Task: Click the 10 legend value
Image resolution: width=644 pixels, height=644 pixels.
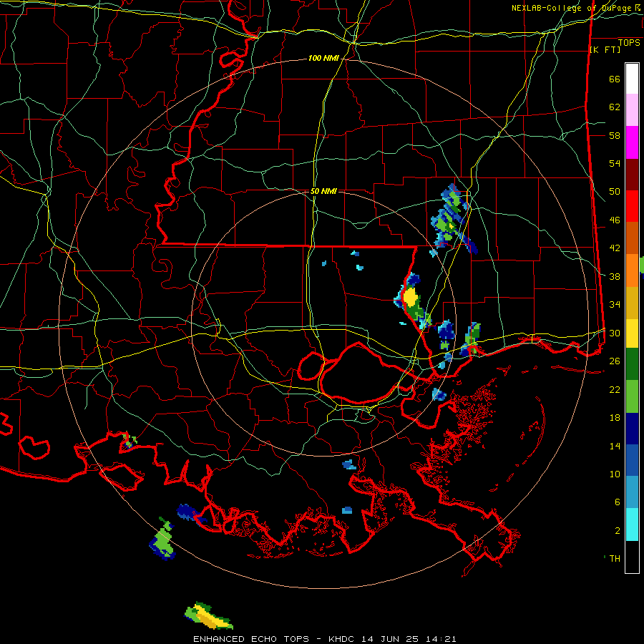Action: [x=615, y=474]
